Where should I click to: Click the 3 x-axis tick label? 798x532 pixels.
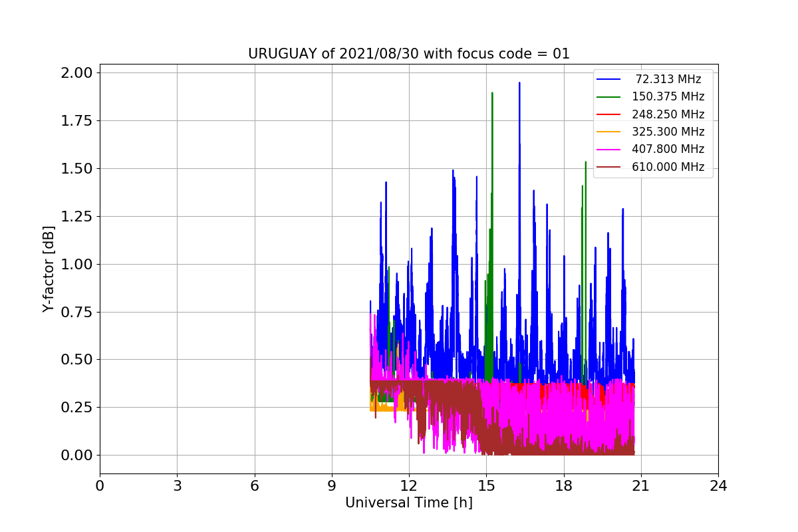point(177,486)
